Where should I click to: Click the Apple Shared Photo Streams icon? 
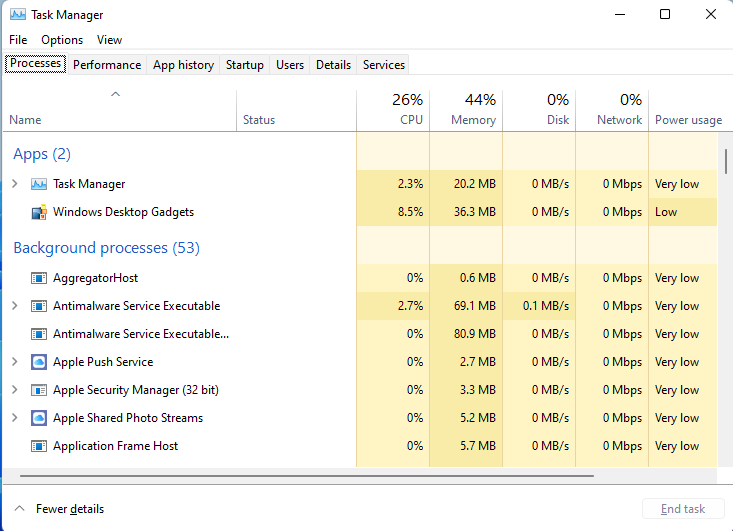[x=39, y=418]
